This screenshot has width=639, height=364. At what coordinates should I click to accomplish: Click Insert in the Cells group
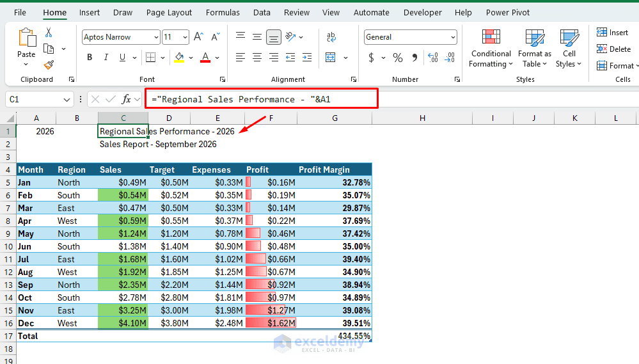point(612,33)
